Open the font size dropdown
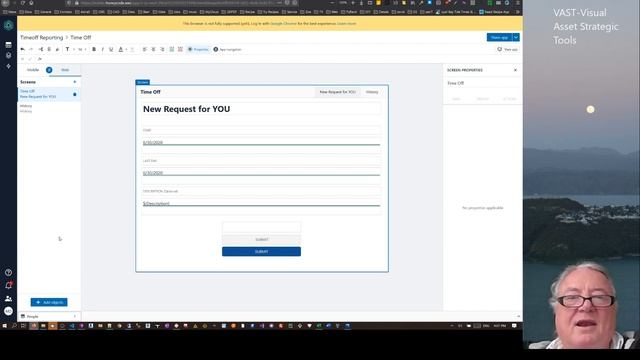640x360 pixels. [82, 49]
